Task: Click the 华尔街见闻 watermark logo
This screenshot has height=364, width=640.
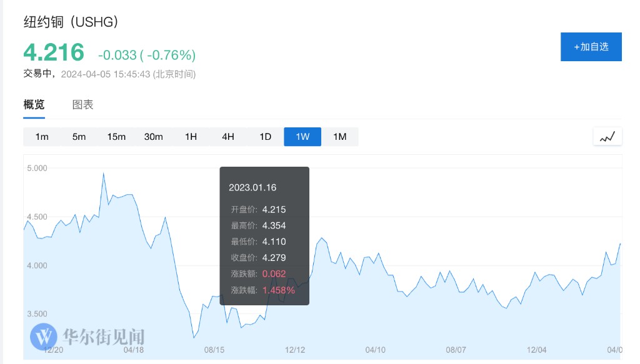Action: pyautogui.click(x=87, y=337)
